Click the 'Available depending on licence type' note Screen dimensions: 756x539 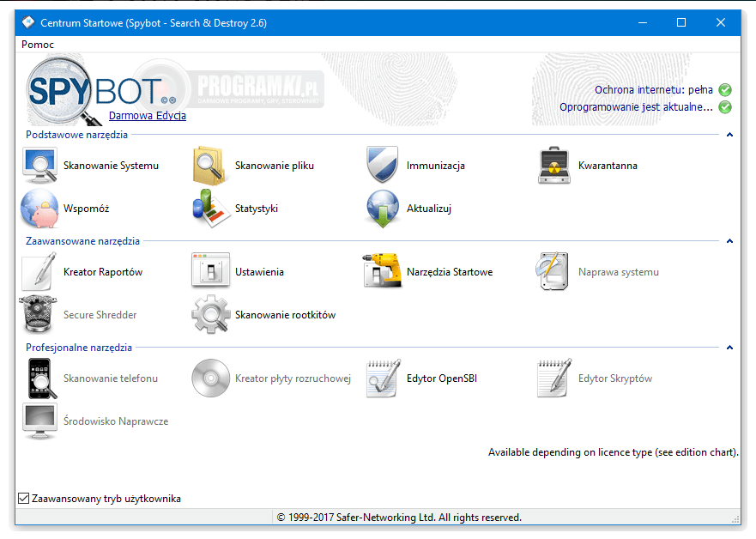click(613, 452)
